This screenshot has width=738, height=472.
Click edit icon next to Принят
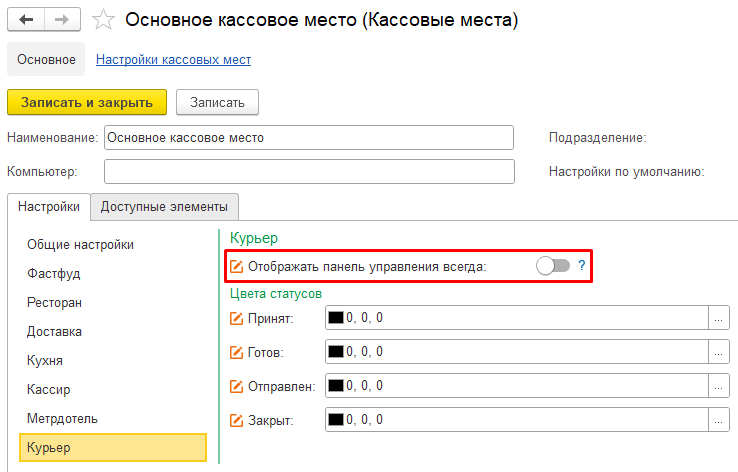click(x=236, y=319)
